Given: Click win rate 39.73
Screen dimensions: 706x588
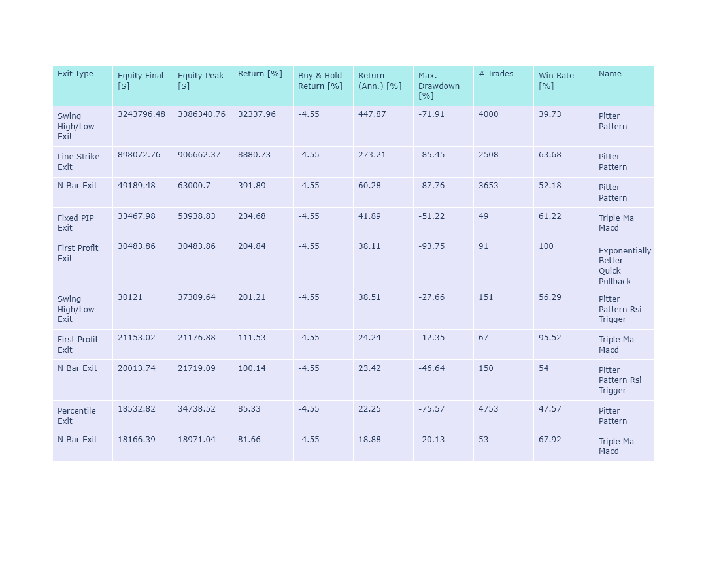Looking at the screenshot, I should 550,114.
